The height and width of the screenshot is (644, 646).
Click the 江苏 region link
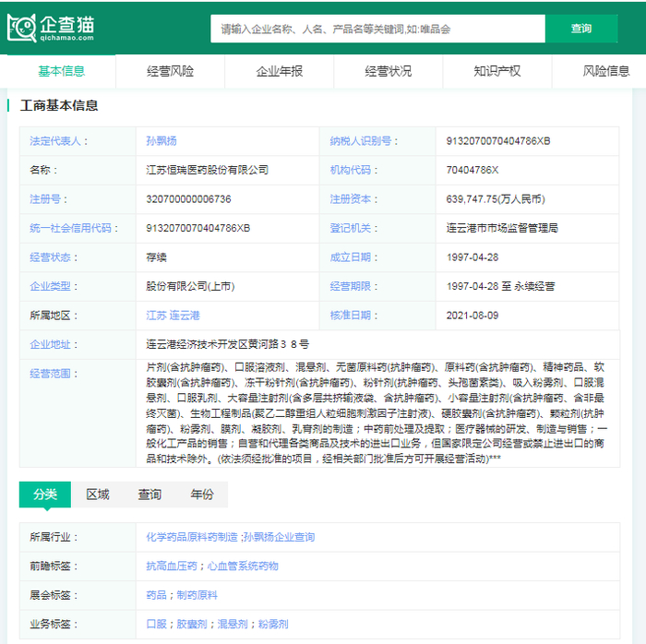point(156,315)
